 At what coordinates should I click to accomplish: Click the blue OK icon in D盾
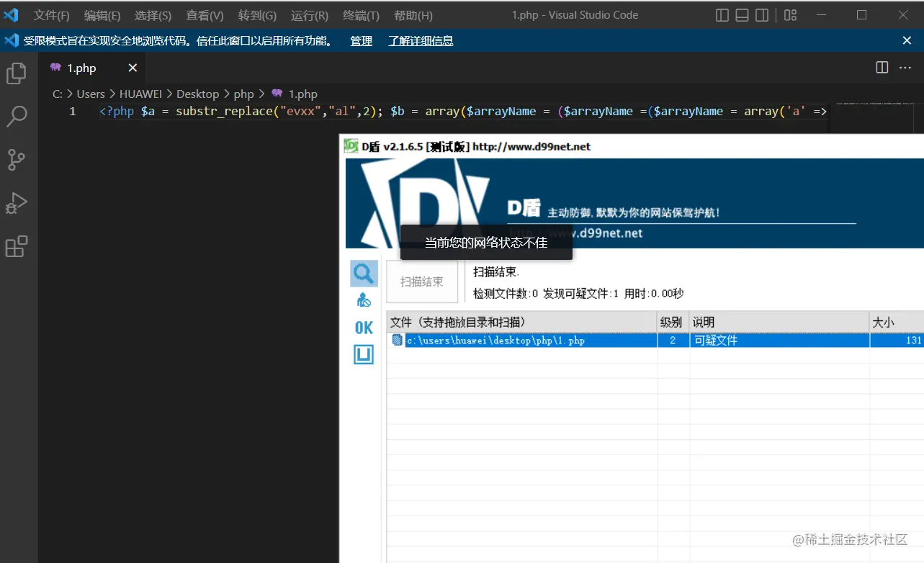click(x=363, y=327)
